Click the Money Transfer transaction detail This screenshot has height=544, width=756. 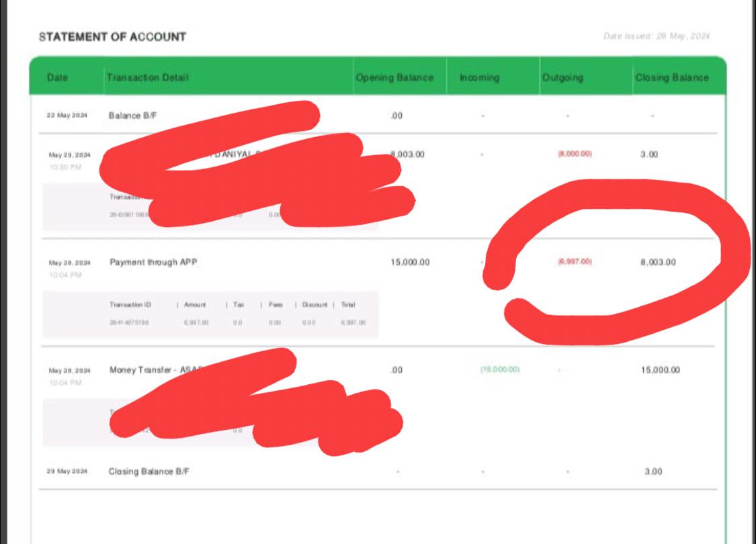[x=156, y=370]
